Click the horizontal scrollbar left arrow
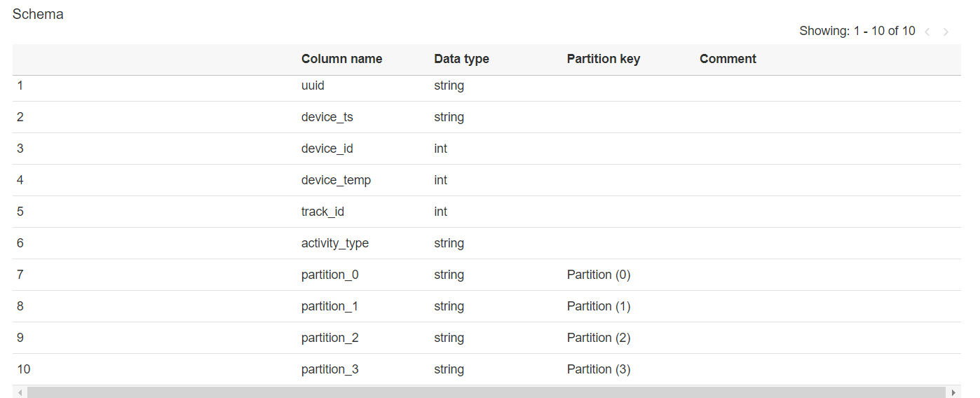 click(20, 392)
